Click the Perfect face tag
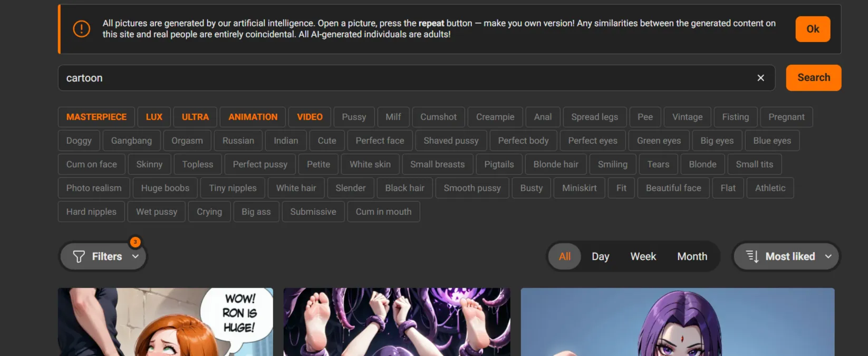 tap(380, 141)
